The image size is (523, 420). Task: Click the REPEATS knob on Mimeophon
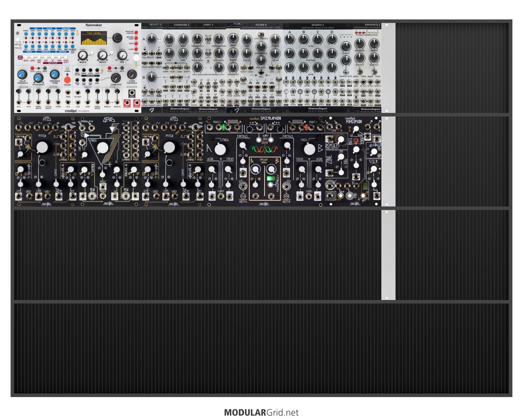(341, 139)
